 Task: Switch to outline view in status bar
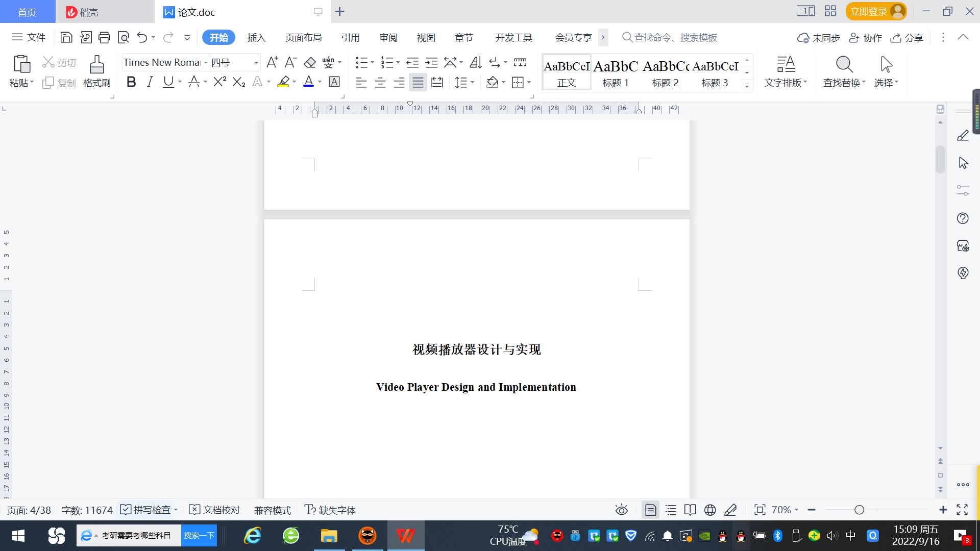coord(671,510)
